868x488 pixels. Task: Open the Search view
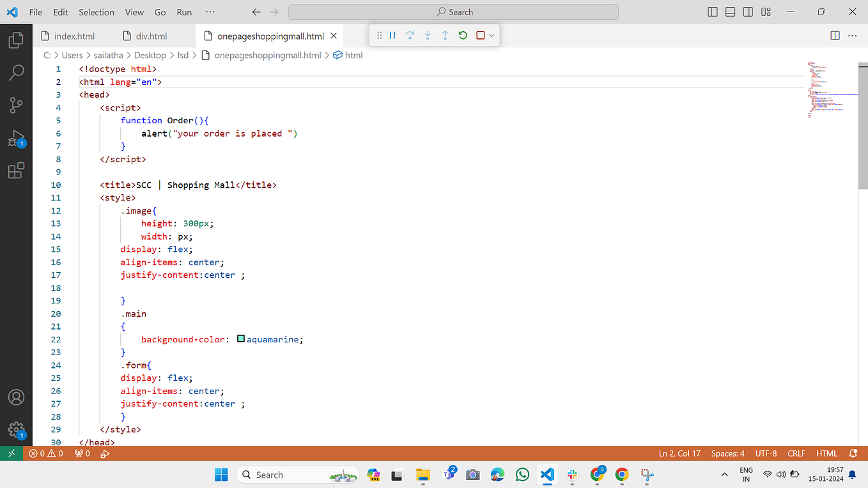[x=16, y=72]
